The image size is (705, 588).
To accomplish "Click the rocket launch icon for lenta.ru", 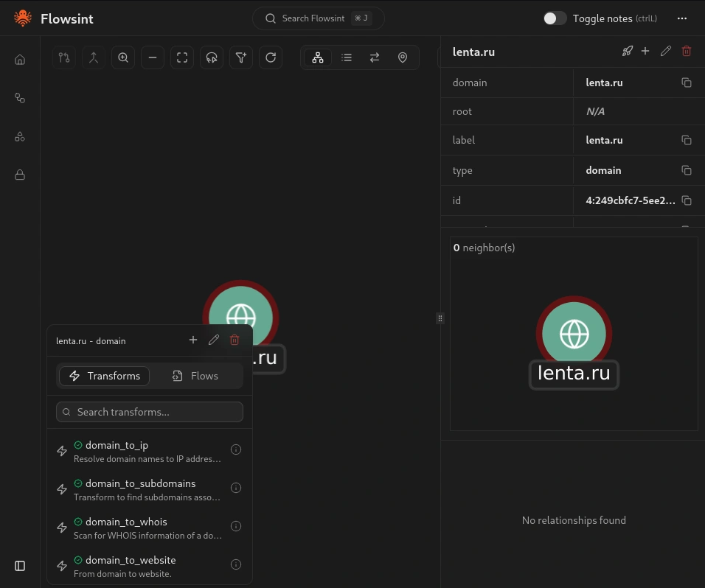I will pyautogui.click(x=627, y=51).
